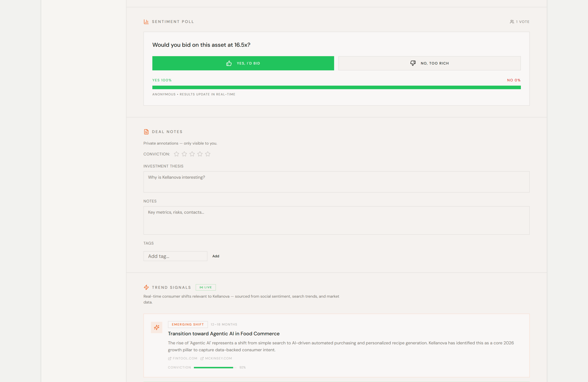
Task: Click the LIVE badge beside Trend Signals
Action: [x=206, y=287]
